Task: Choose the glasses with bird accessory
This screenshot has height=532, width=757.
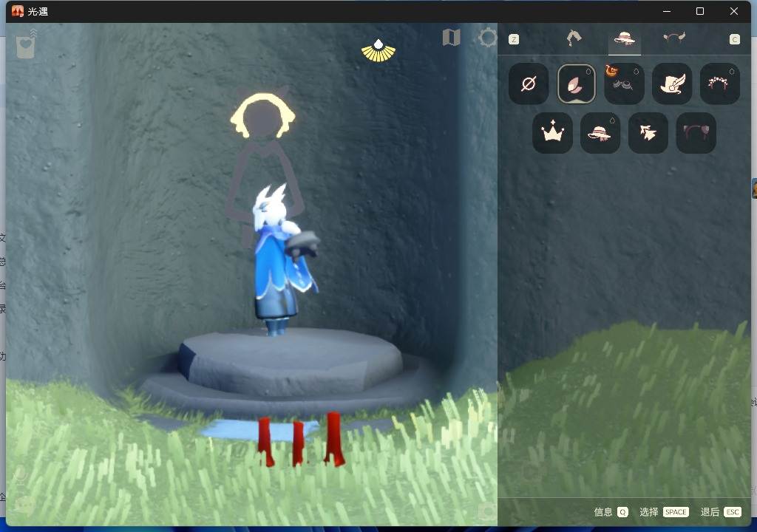Action: (x=624, y=83)
